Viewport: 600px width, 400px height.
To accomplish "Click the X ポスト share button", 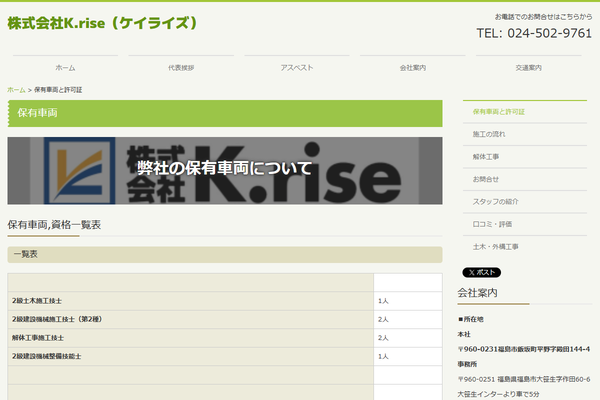I will coord(481,273).
